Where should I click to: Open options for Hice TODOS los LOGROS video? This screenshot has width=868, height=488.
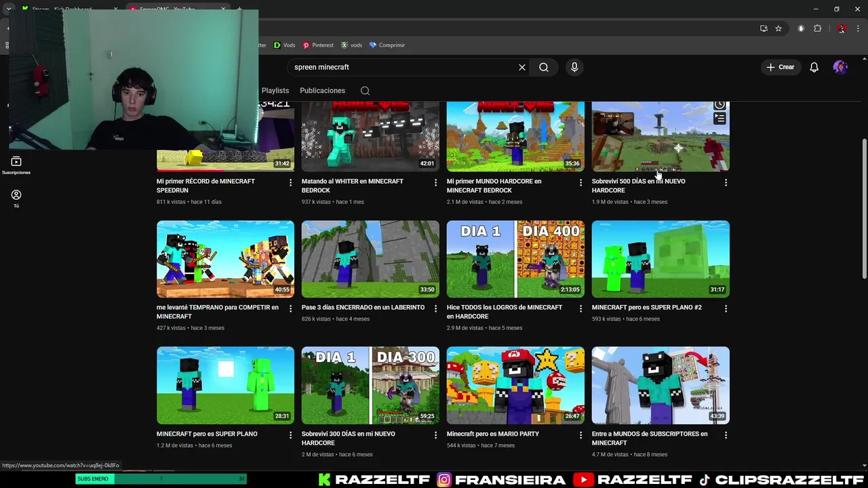click(580, 308)
